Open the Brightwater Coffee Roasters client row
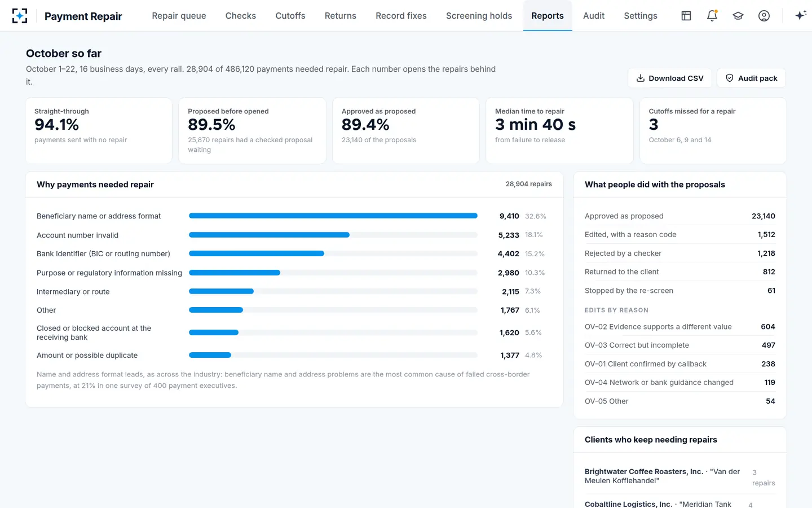This screenshot has height=508, width=812. click(x=680, y=476)
